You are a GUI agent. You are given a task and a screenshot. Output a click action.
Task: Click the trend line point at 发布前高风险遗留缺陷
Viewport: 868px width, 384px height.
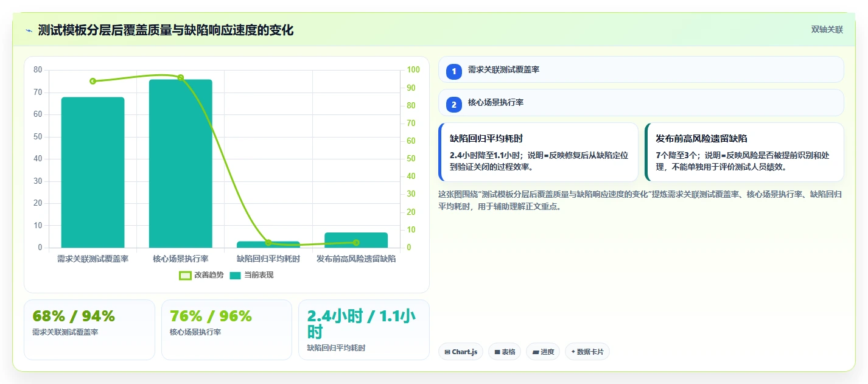pyautogui.click(x=356, y=243)
